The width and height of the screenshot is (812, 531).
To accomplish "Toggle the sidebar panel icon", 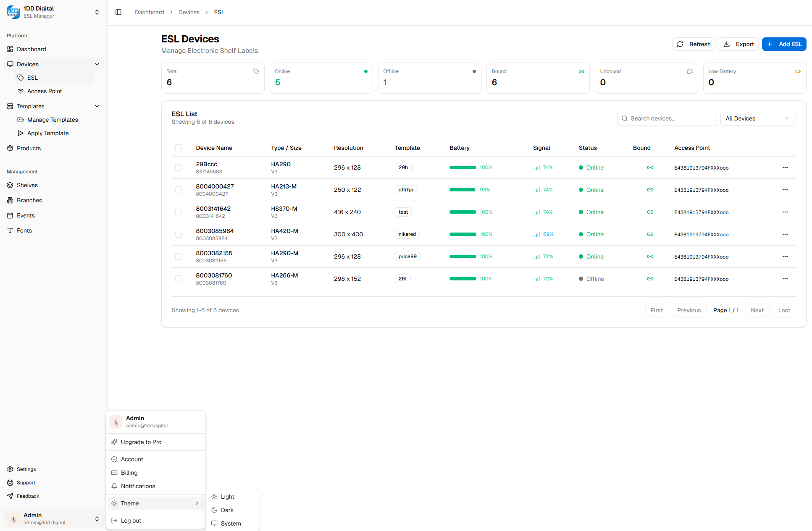I will (118, 12).
